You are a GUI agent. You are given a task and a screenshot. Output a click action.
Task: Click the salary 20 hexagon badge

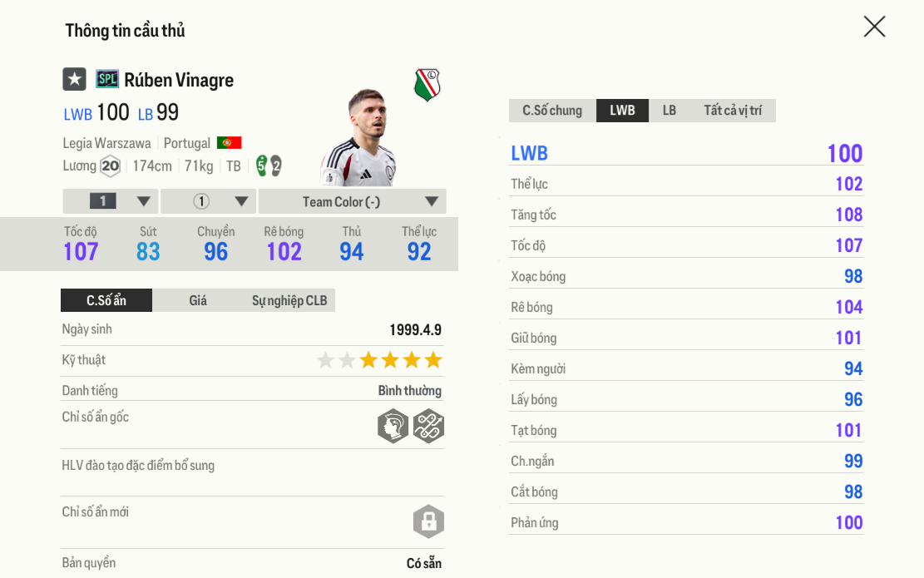[x=110, y=166]
